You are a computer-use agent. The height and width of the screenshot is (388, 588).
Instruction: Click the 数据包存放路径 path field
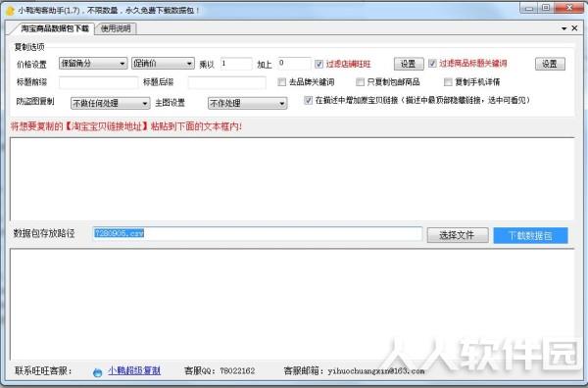pyautogui.click(x=257, y=233)
